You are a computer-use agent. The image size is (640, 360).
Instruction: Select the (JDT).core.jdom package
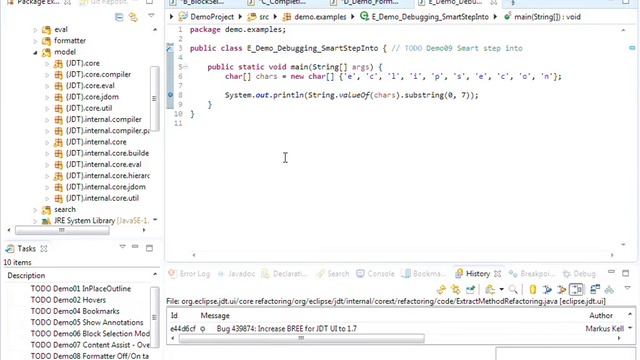pos(92,97)
